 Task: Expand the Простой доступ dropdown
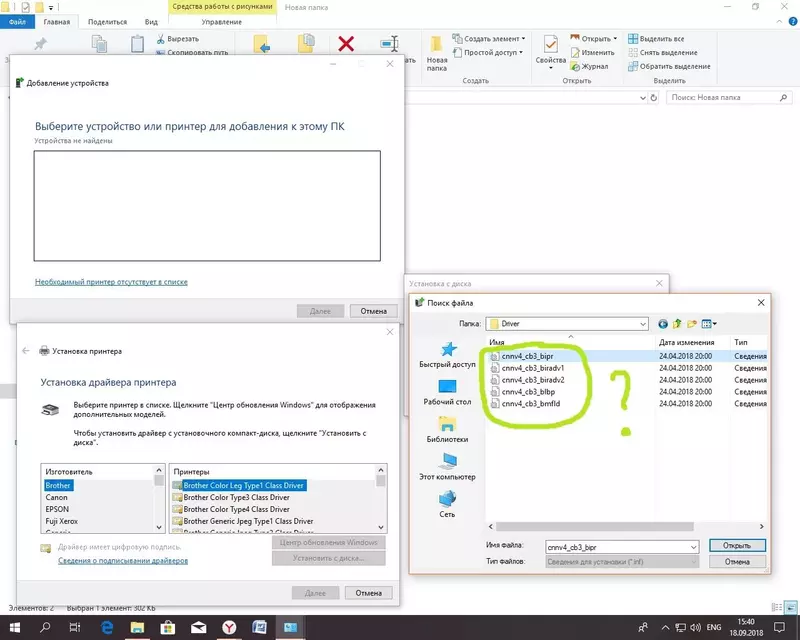coord(521,53)
